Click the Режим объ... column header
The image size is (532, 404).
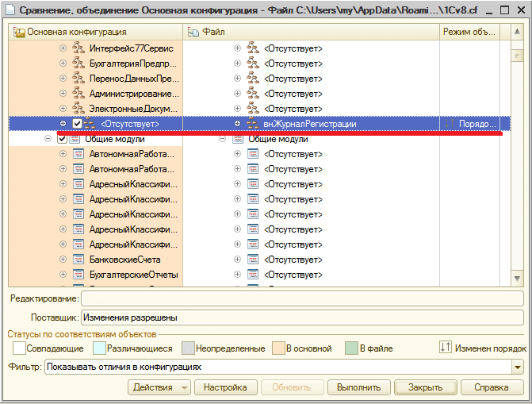tap(469, 32)
